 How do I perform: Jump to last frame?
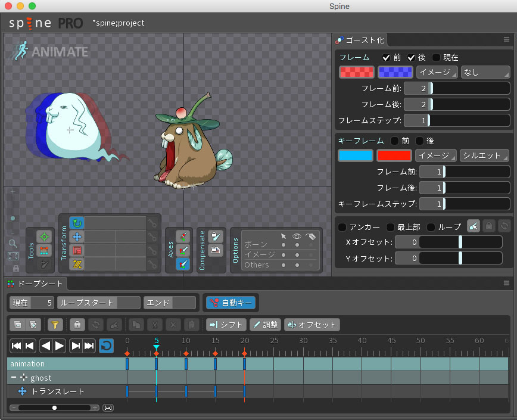tap(89, 346)
